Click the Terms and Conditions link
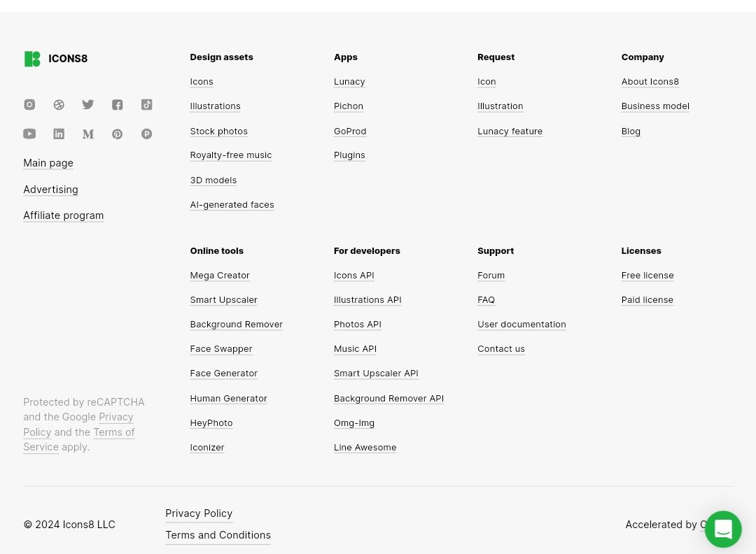Image resolution: width=756 pixels, height=554 pixels. 218,535
